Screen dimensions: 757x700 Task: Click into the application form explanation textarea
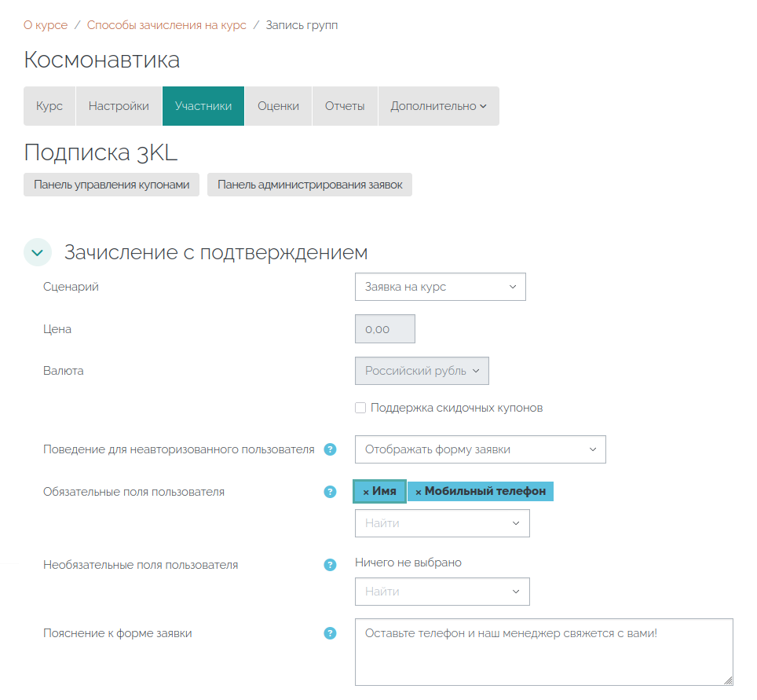click(x=544, y=652)
